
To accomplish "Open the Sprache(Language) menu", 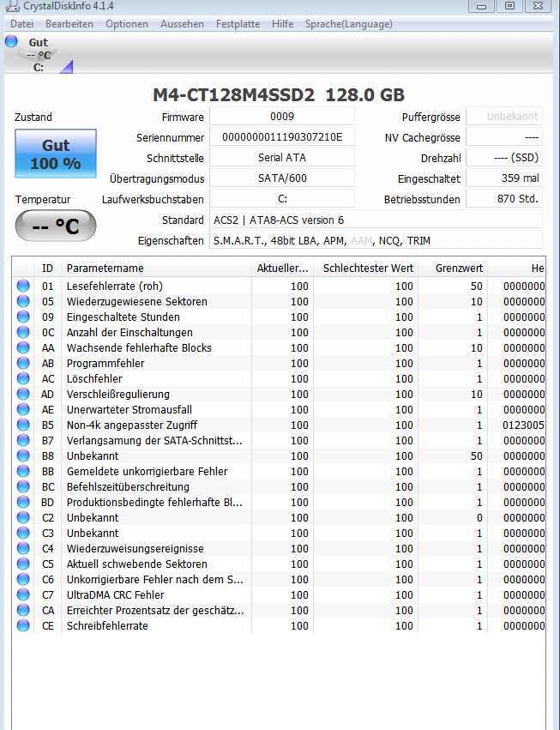I will (x=349, y=24).
